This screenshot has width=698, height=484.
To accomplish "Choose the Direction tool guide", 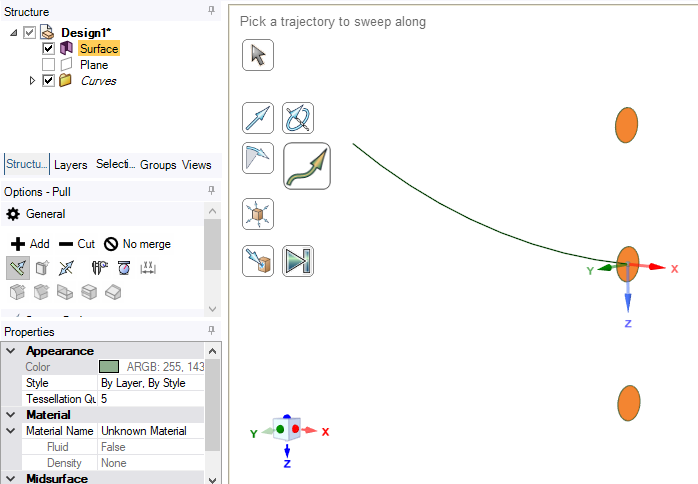I will tap(258, 118).
